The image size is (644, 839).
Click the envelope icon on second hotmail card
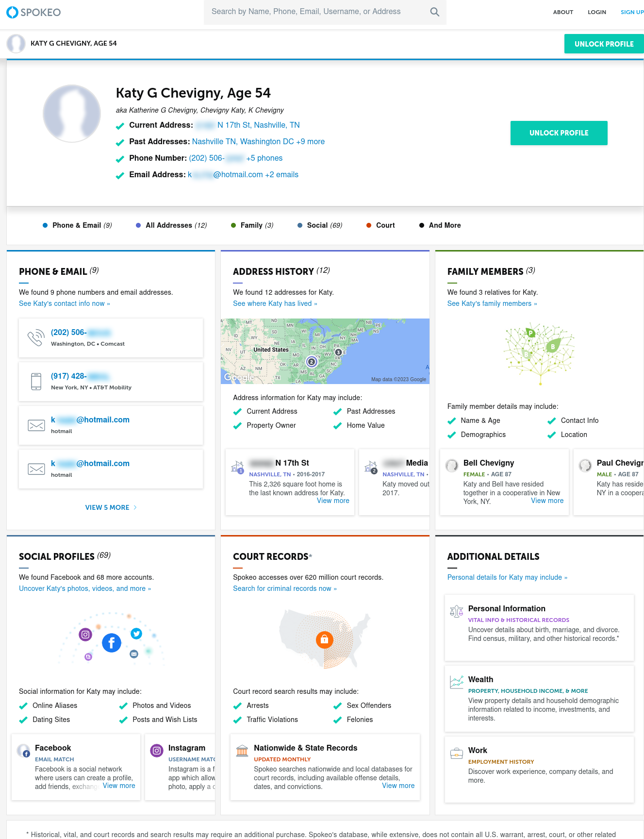[x=36, y=469]
